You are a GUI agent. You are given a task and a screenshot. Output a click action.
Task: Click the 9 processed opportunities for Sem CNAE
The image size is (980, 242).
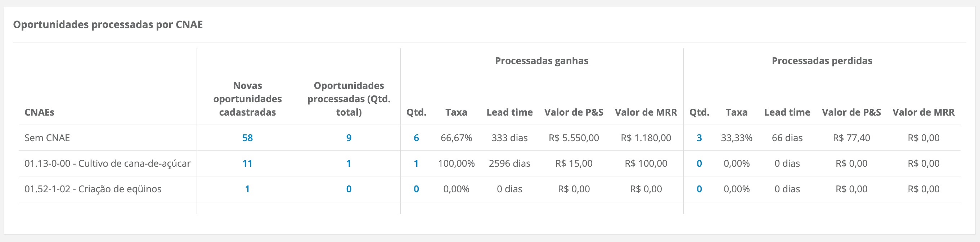(x=349, y=138)
